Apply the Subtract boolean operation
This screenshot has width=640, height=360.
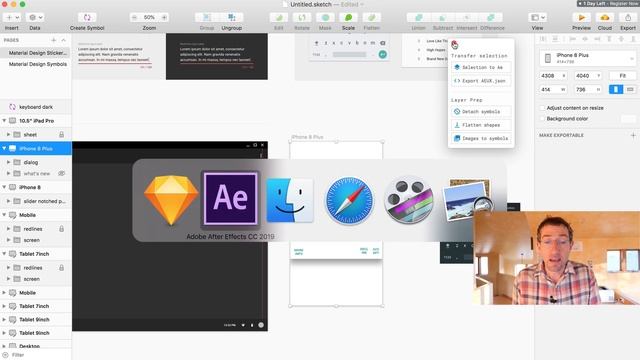tap(442, 18)
